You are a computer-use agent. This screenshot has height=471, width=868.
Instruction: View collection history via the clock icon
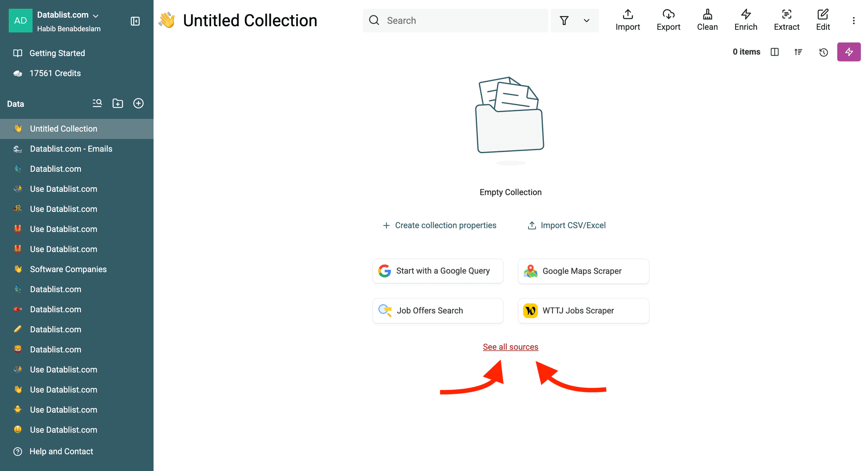[x=823, y=52]
